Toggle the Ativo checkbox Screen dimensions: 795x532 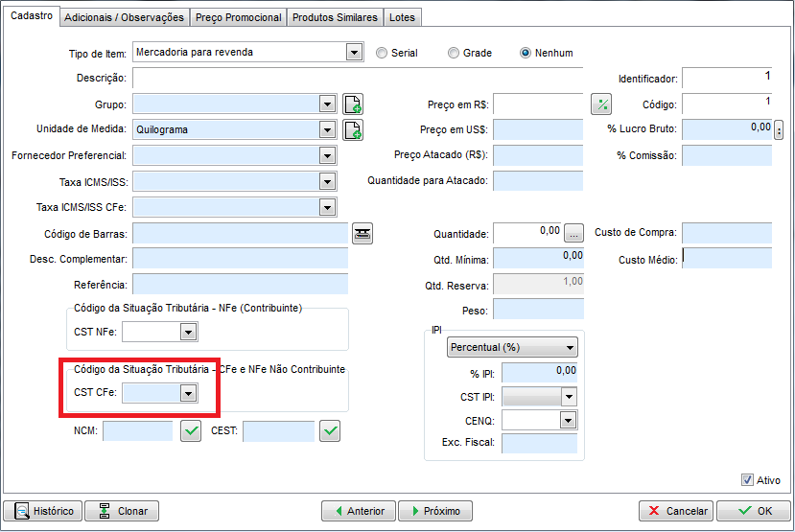[747, 480]
